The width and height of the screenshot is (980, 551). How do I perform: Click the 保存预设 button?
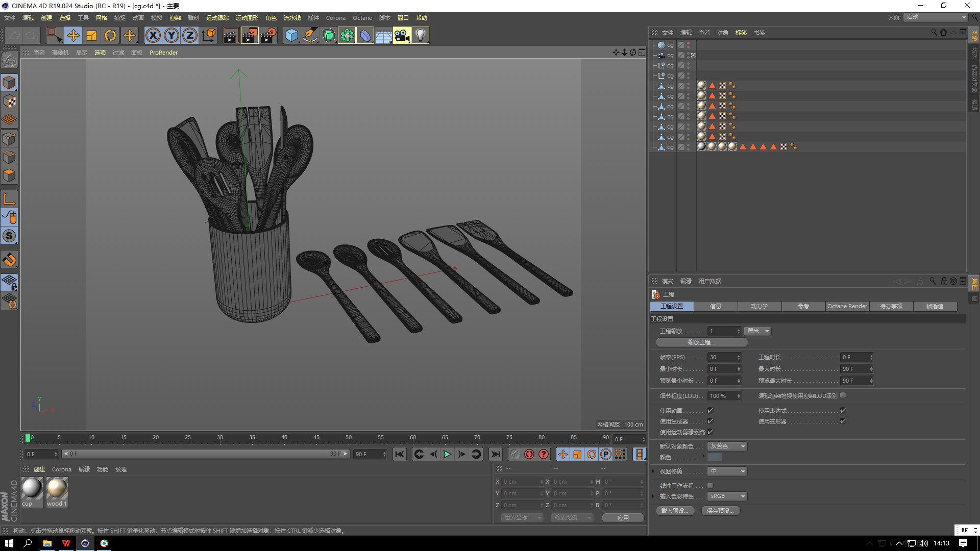coord(721,511)
